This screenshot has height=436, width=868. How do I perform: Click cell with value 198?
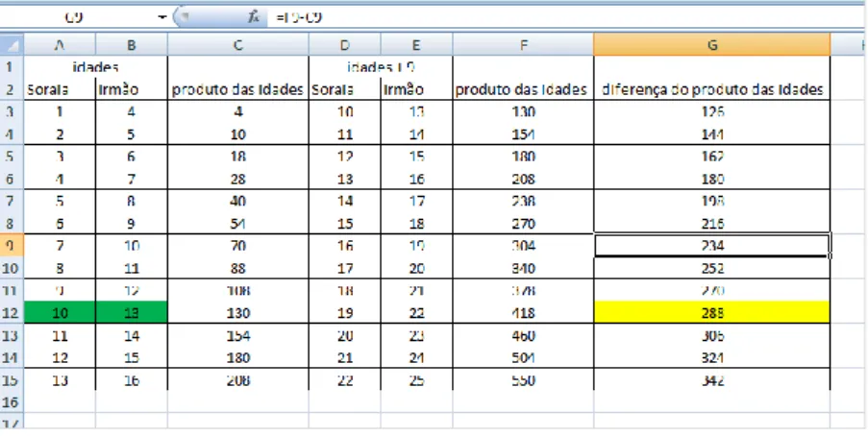point(712,201)
